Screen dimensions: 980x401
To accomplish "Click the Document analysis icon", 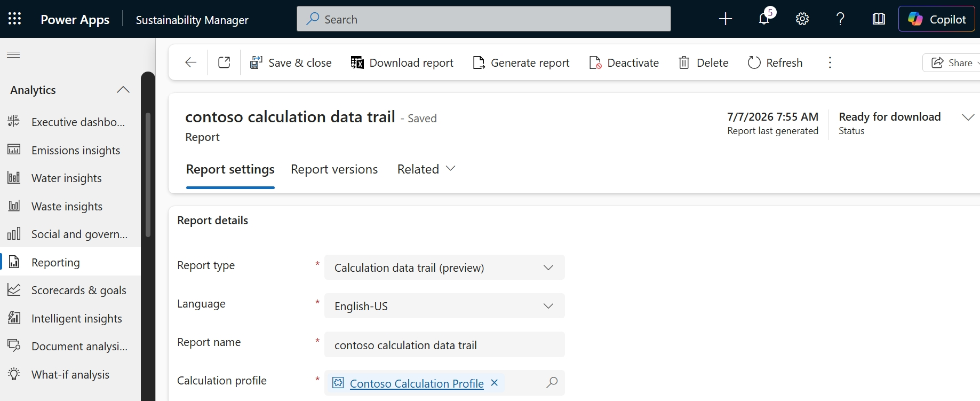I will pos(14,345).
